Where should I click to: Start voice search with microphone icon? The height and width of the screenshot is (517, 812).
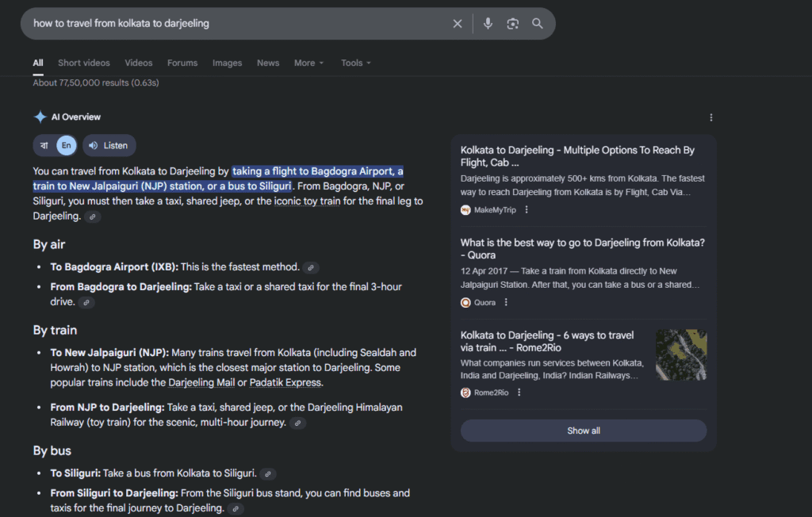488,24
